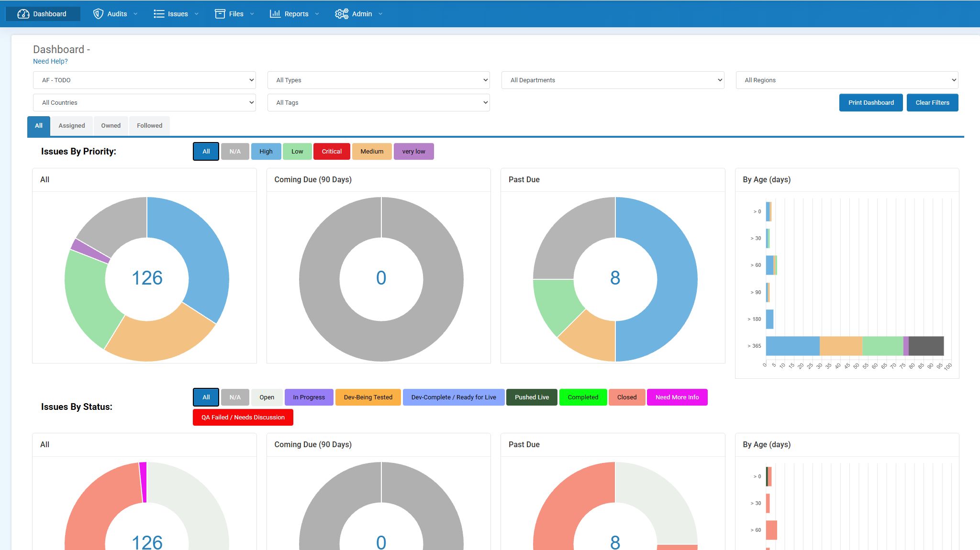This screenshot has width=980, height=550.
Task: Filter priority by N/A
Action: [x=235, y=152]
